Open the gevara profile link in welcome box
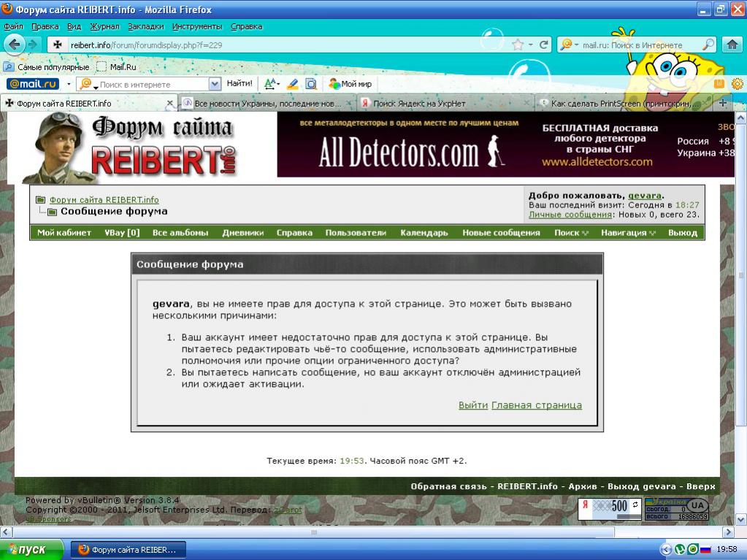The image size is (747, 560). pos(645,195)
